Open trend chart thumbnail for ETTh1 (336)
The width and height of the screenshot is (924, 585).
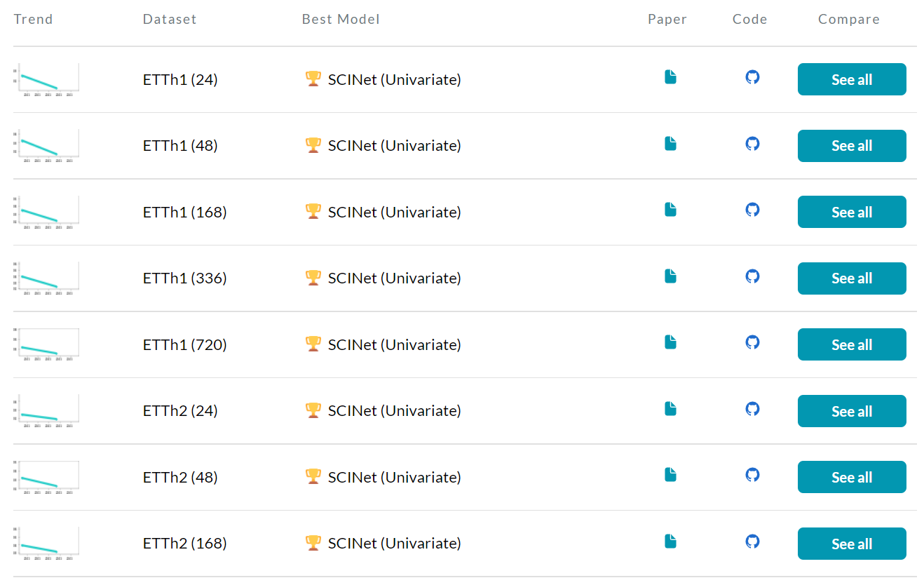[46, 278]
